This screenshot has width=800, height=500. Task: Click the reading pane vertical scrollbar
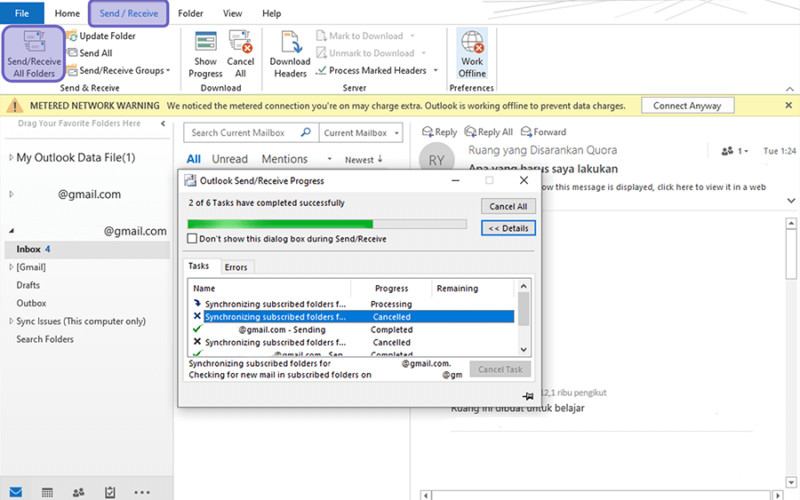(x=791, y=352)
